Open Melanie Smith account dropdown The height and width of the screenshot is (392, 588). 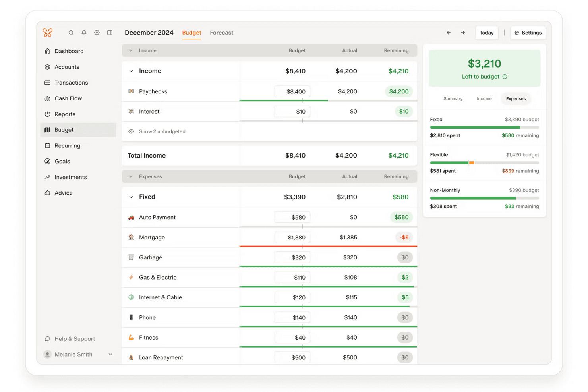click(x=78, y=354)
